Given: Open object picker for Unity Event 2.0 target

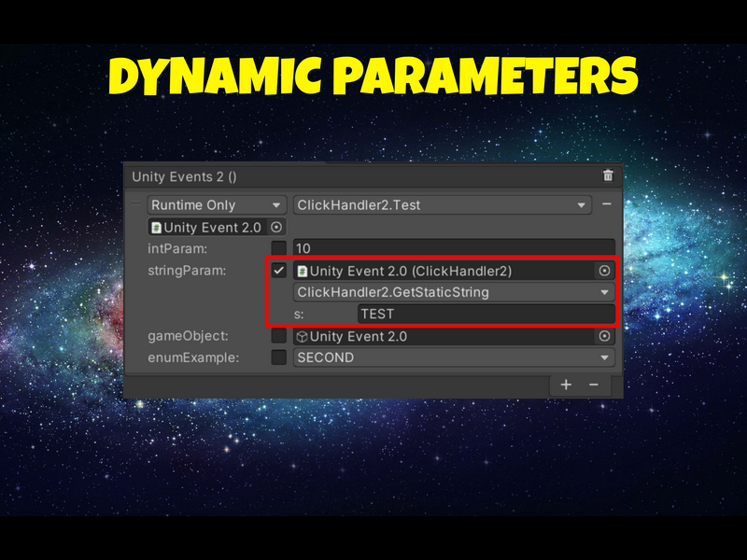Looking at the screenshot, I should coord(276,228).
